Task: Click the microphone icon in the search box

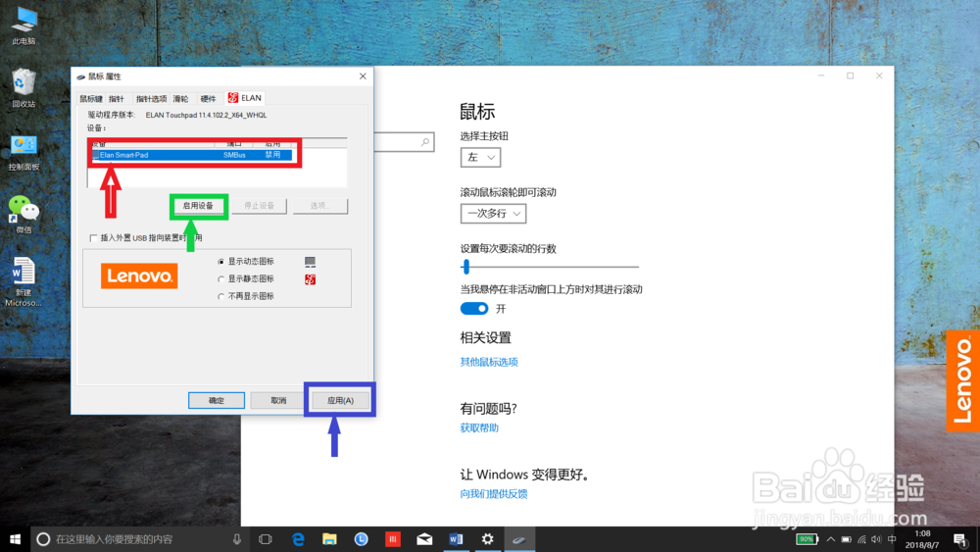Action: pyautogui.click(x=237, y=539)
